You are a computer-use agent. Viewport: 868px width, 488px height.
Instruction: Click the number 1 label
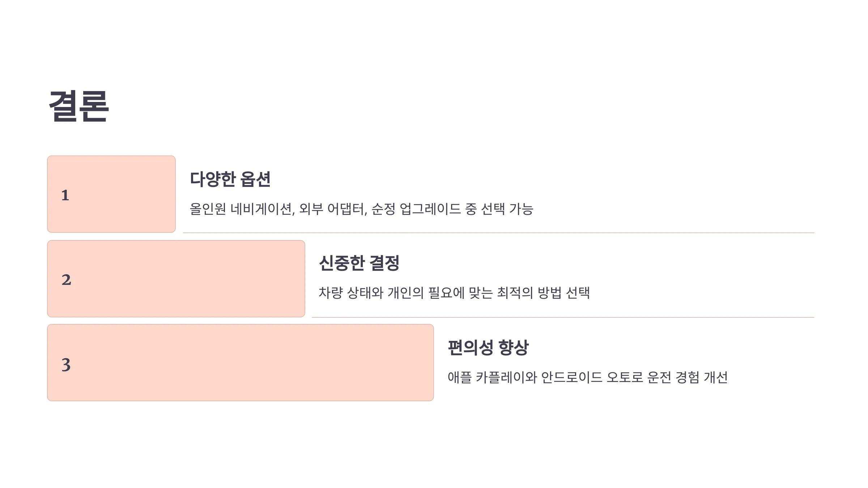coord(65,195)
